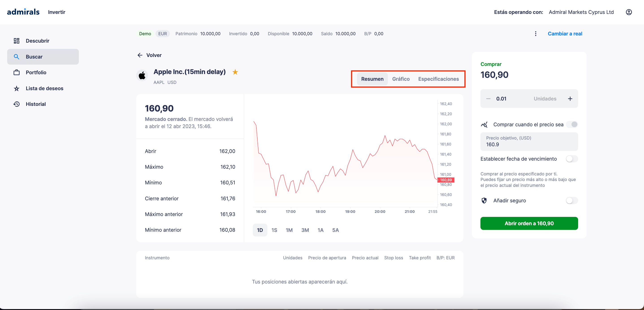This screenshot has height=310, width=644.
Task: Select the 1M chart range
Action: (x=289, y=230)
